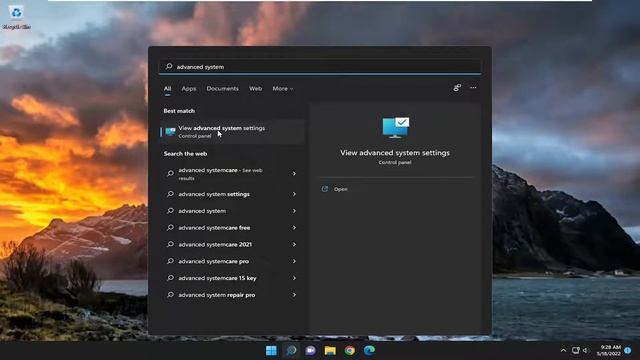The width and height of the screenshot is (640, 360).
Task: Expand arrow next to 'advanced systemcare 15 key'
Action: pyautogui.click(x=294, y=278)
